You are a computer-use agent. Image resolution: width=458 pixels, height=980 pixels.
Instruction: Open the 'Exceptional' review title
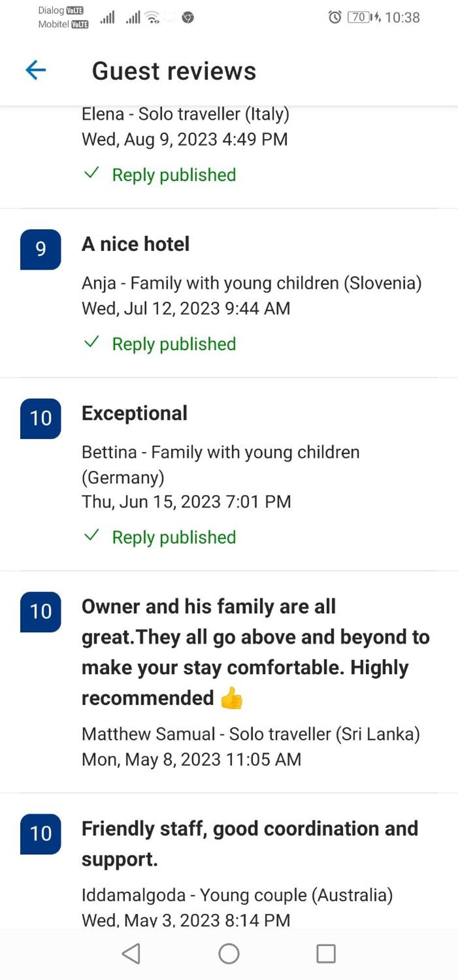135,413
